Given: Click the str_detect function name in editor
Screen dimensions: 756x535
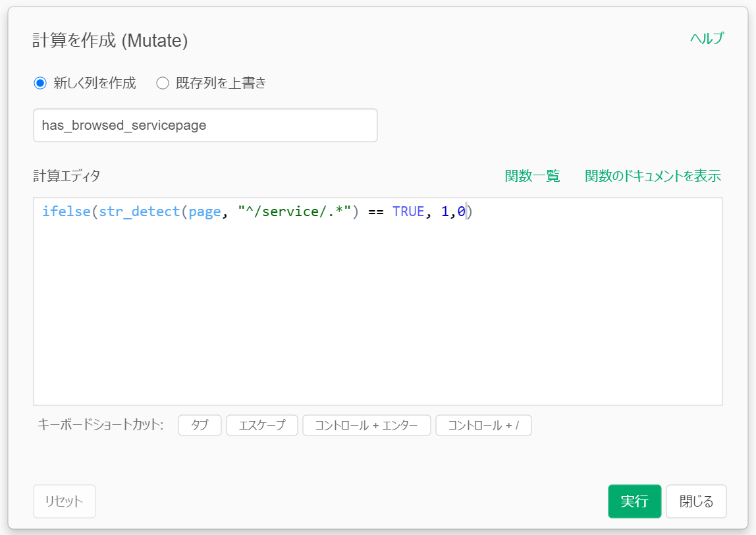Looking at the screenshot, I should pos(140,211).
